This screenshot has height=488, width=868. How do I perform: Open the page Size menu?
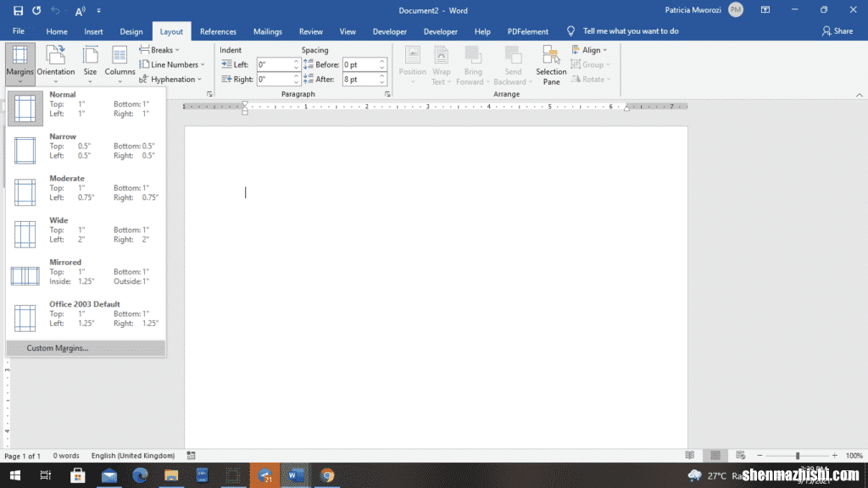click(90, 64)
